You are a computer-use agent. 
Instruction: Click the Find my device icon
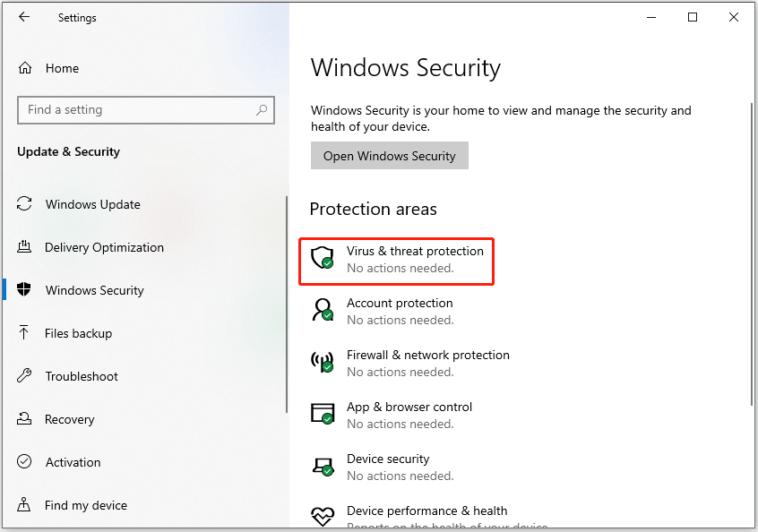click(24, 505)
